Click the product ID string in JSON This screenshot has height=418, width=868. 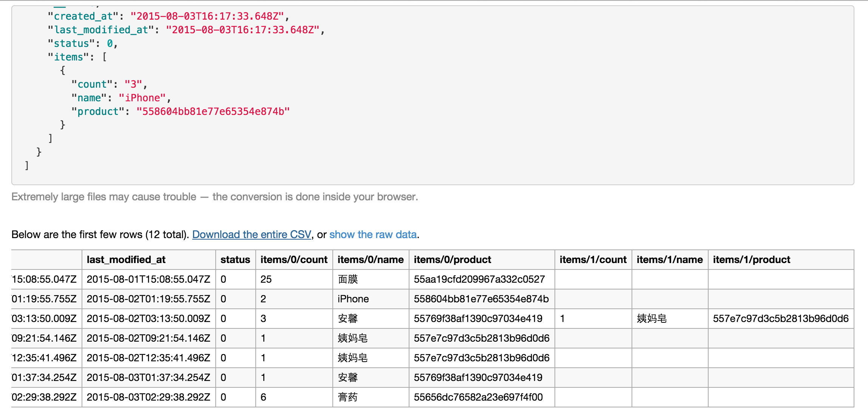point(213,111)
